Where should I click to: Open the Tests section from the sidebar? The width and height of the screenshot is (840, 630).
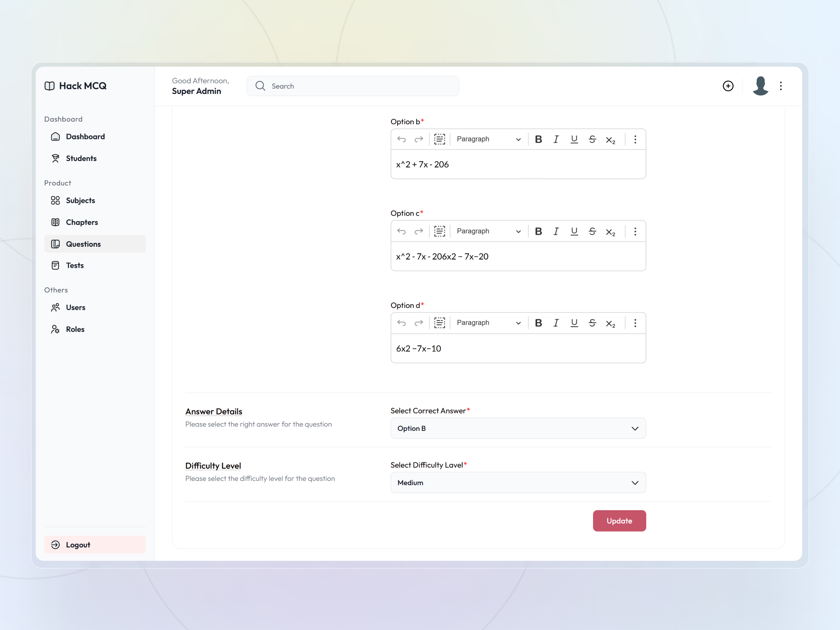click(75, 265)
